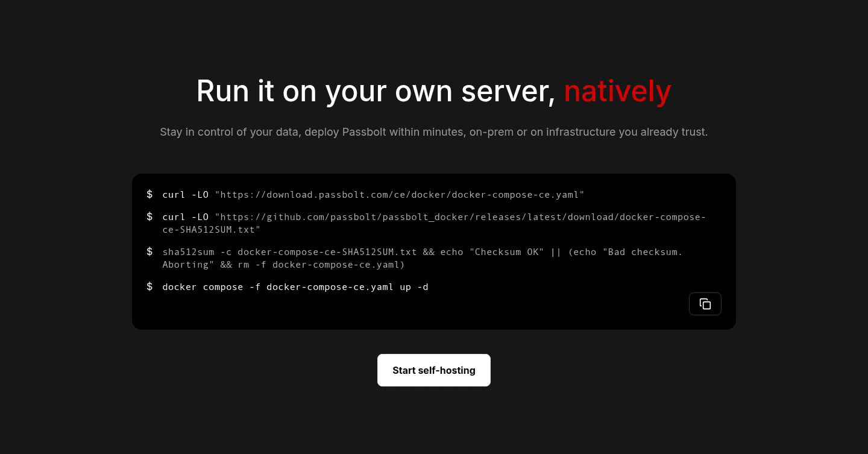
Task: Click the dollar prompt before sha512sum
Action: 149,251
